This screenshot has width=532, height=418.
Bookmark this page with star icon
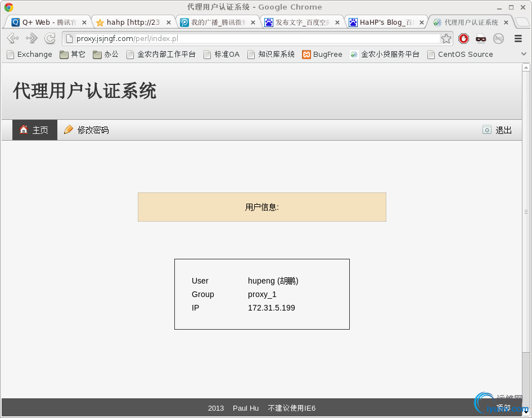pyautogui.click(x=446, y=39)
